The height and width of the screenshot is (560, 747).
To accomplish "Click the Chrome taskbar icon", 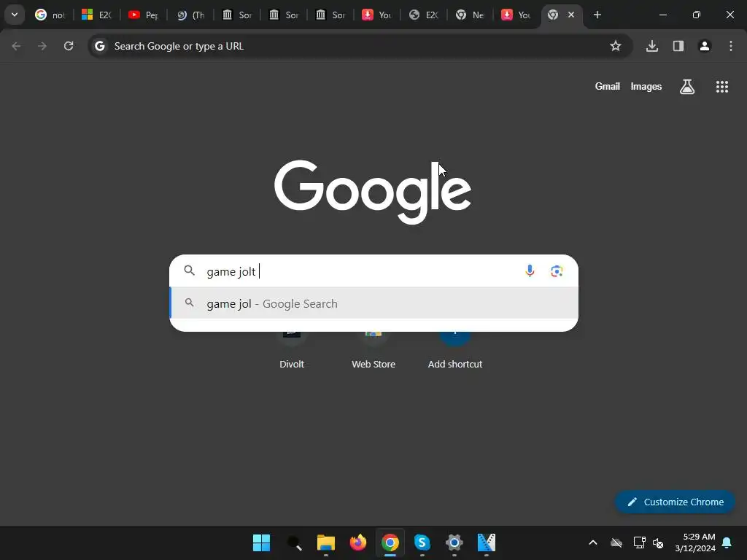I will 390,542.
